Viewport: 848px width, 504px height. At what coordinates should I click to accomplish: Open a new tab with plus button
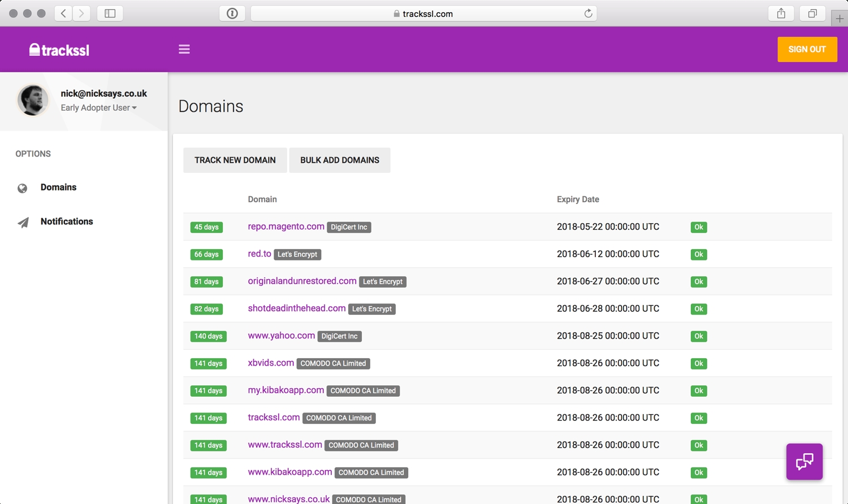point(840,18)
